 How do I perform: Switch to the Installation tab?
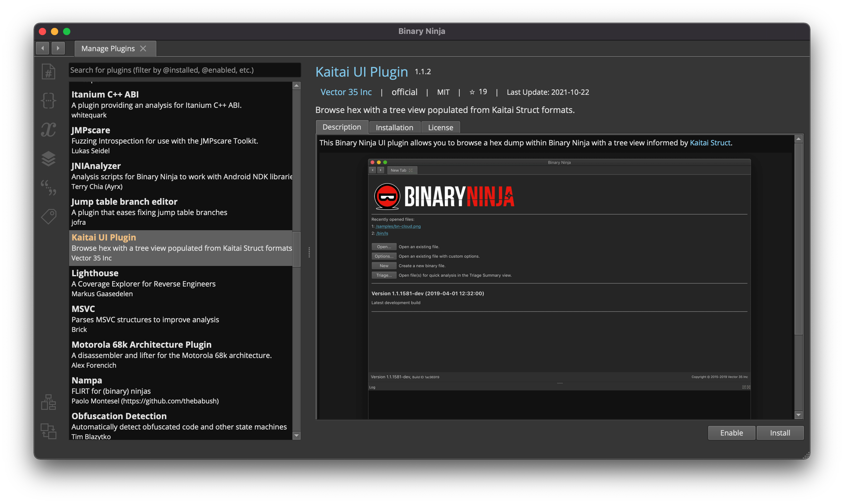pos(394,127)
